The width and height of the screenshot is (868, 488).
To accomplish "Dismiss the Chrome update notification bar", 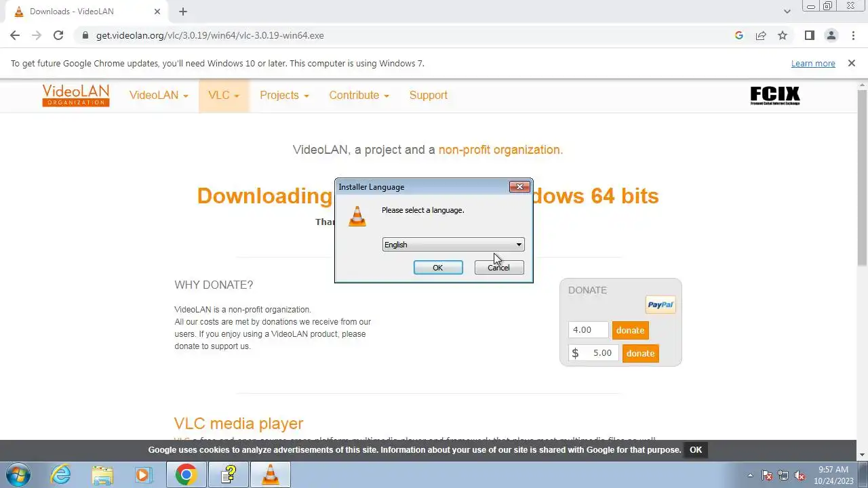I will 851,63.
